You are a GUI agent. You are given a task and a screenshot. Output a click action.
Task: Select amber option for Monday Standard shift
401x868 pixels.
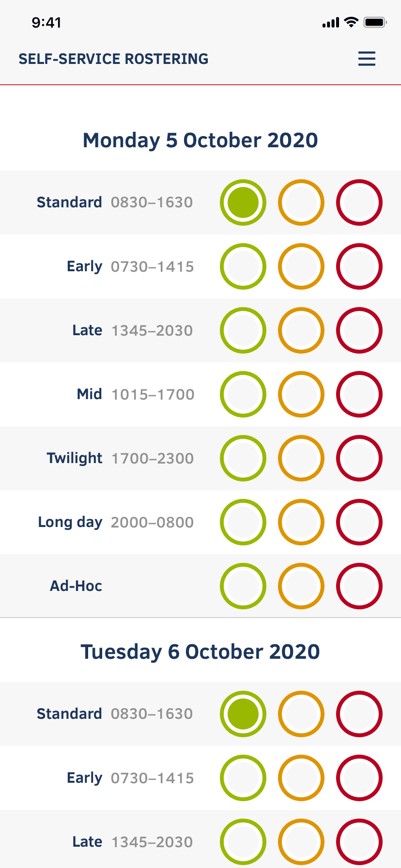tap(301, 202)
